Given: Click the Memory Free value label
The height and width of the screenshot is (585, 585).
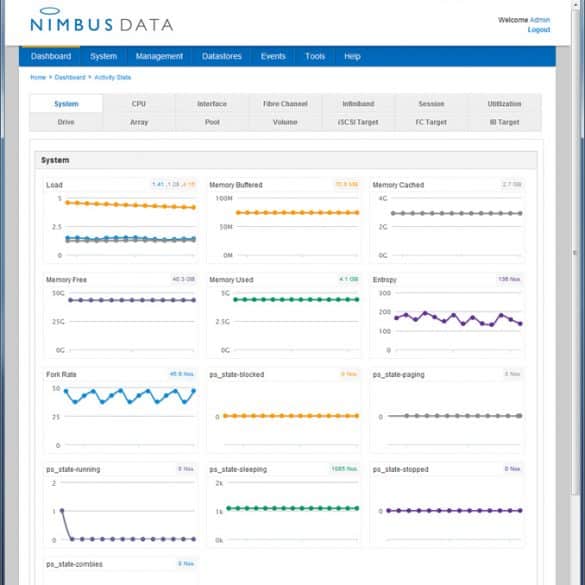Looking at the screenshot, I should 183,279.
